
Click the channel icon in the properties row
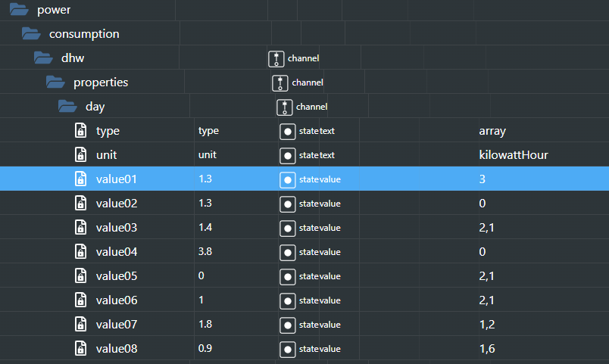coord(280,82)
